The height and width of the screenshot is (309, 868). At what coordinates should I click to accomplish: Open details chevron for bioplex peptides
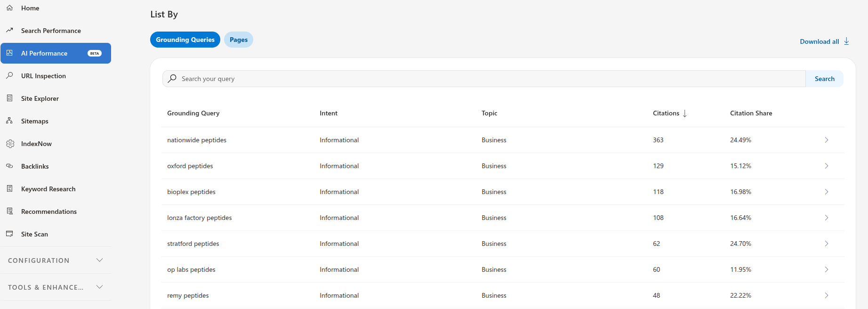(827, 192)
